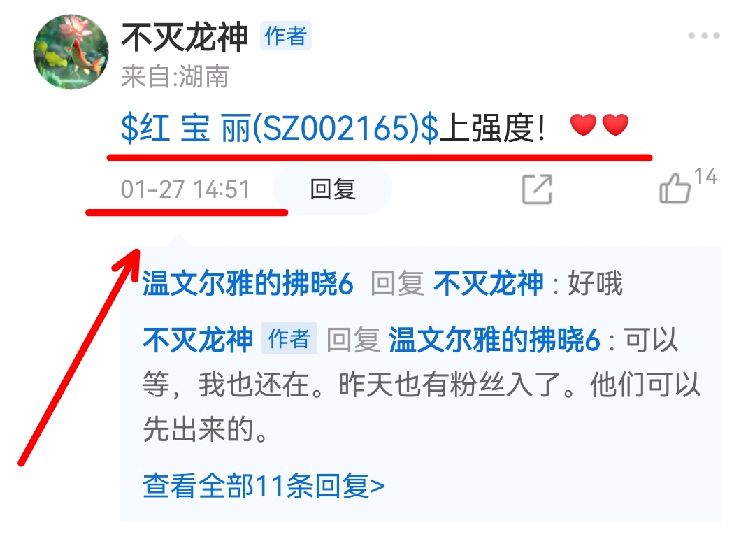Tap the red heart emojis in the comment
755x560 pixels.
[600, 125]
